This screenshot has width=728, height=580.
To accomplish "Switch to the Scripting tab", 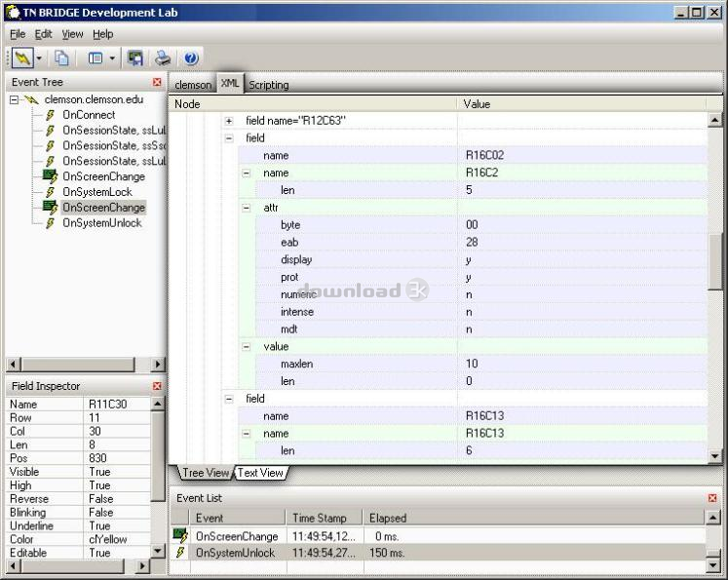I will [x=269, y=85].
